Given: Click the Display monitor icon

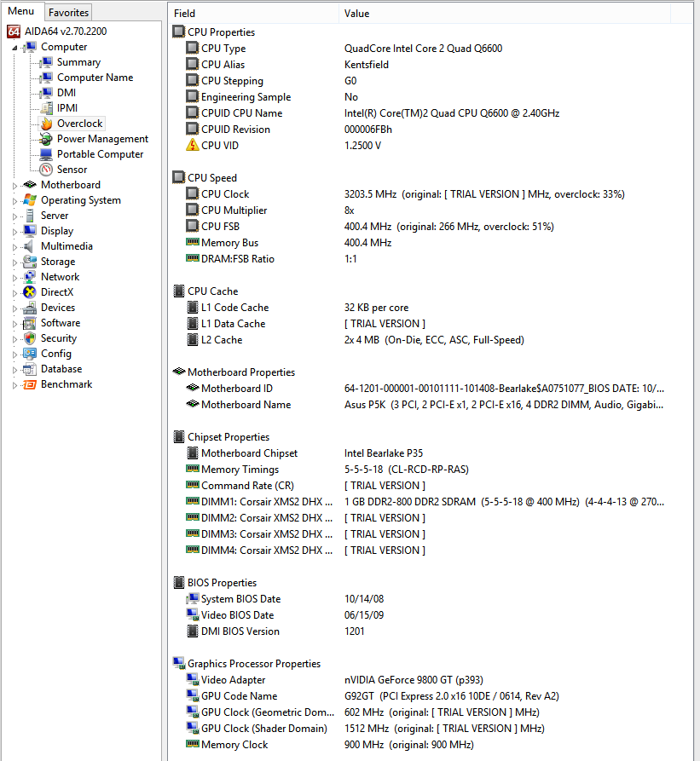Looking at the screenshot, I should point(30,231).
